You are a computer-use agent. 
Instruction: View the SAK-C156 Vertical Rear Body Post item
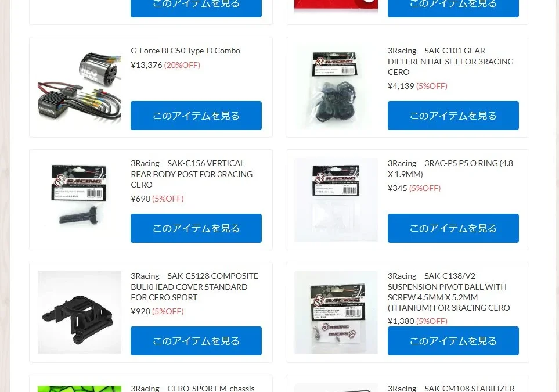(x=196, y=228)
